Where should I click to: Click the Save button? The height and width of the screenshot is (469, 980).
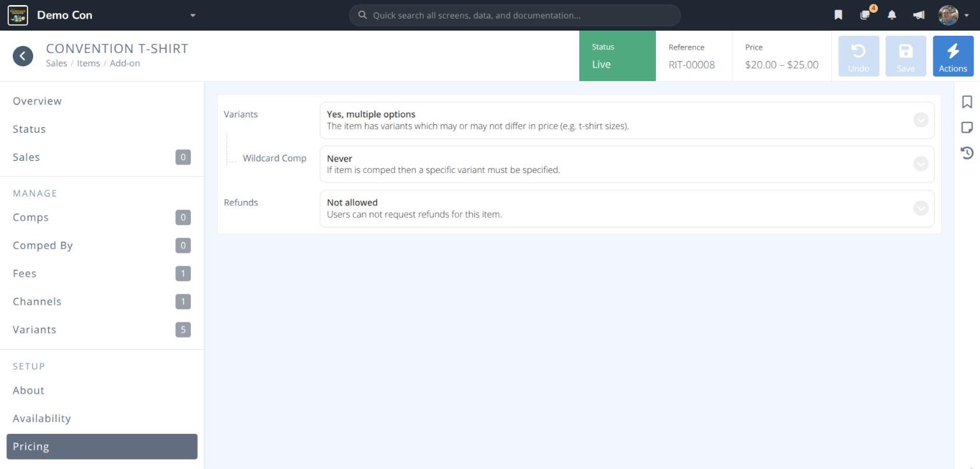tap(906, 56)
